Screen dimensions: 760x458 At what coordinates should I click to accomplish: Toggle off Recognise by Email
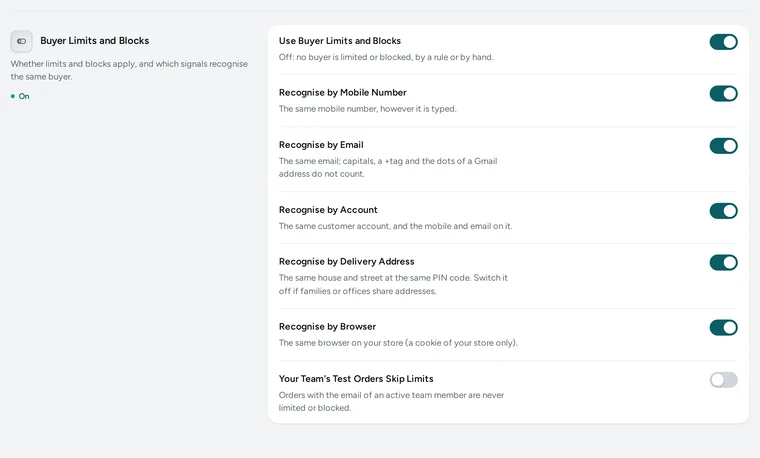pos(724,146)
